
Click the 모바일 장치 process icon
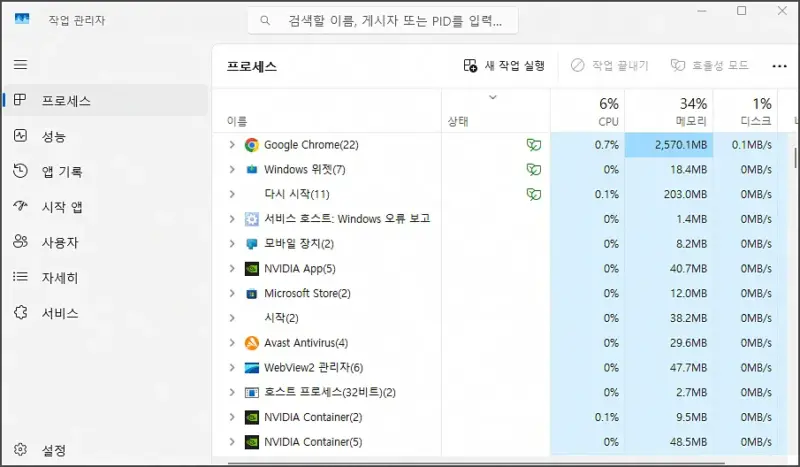(252, 244)
